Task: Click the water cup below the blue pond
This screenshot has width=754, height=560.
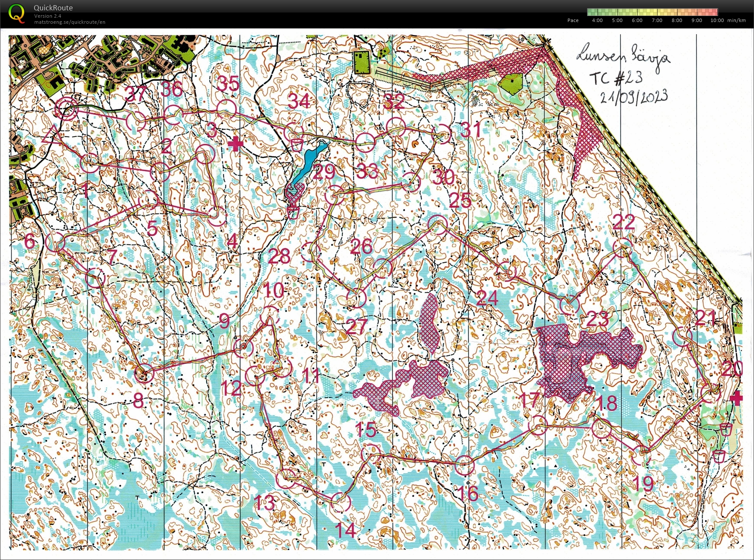Action: click(x=293, y=213)
